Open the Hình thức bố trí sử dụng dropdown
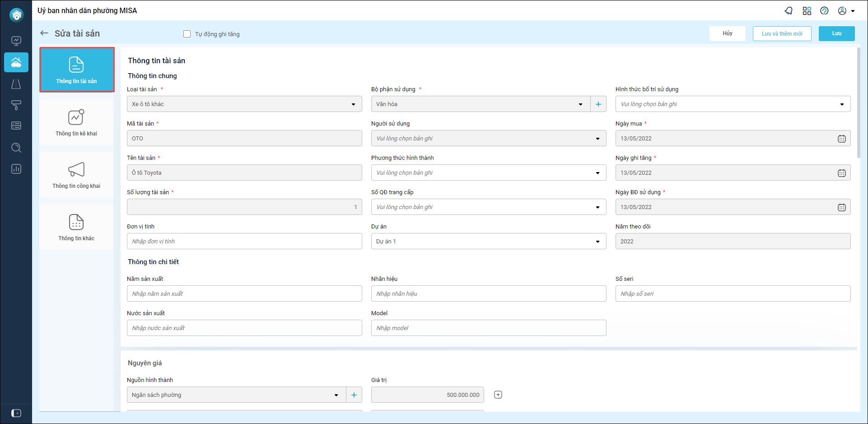868x424 pixels. point(842,104)
